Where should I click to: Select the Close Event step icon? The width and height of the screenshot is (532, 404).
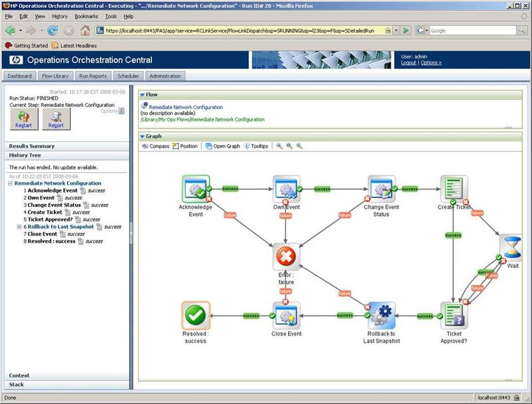[x=287, y=316]
